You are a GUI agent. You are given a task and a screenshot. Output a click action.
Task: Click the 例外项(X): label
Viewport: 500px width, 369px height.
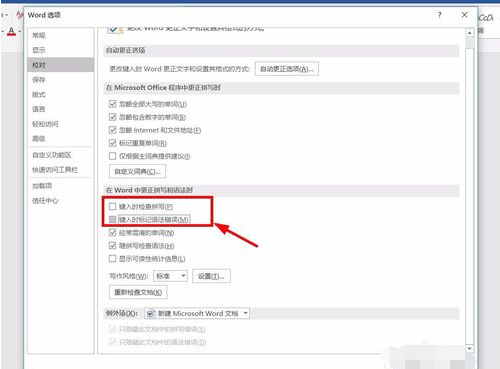click(x=121, y=313)
